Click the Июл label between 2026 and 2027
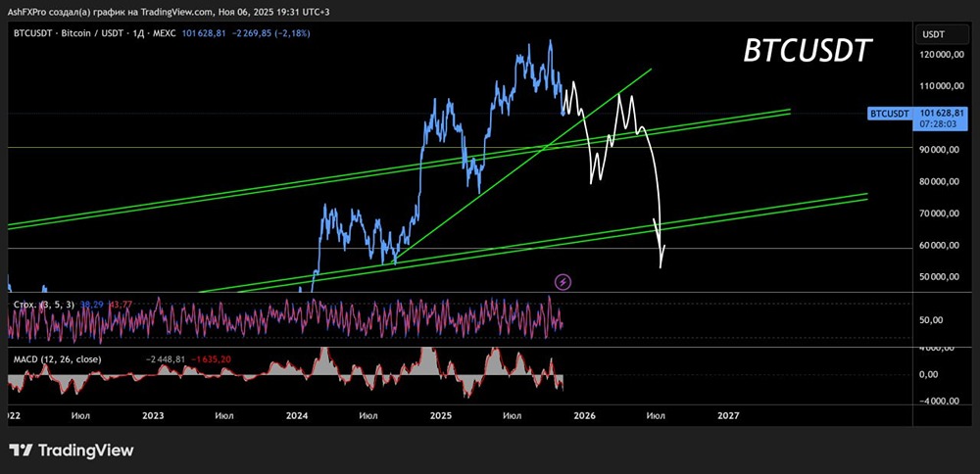Screen dimensions: 980x474 pyautogui.click(x=656, y=415)
